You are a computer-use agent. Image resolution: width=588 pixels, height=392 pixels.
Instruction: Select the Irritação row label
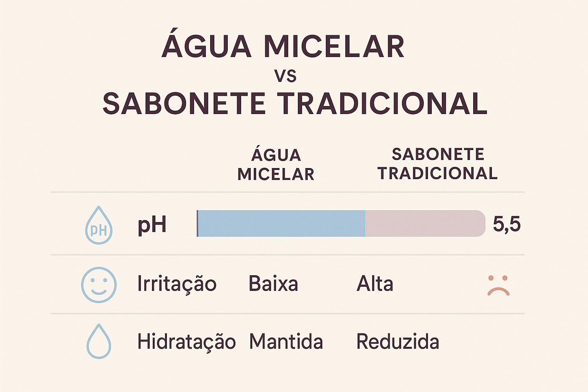(x=177, y=284)
